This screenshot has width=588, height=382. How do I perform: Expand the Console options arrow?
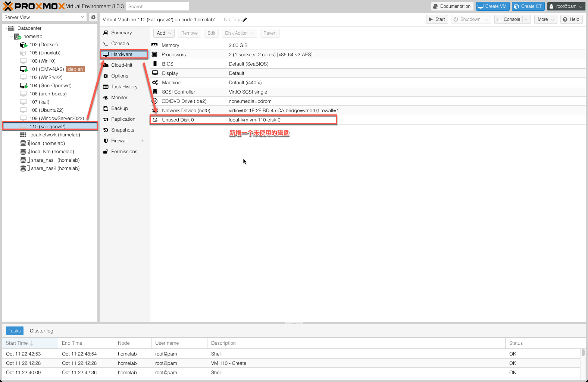(x=526, y=19)
